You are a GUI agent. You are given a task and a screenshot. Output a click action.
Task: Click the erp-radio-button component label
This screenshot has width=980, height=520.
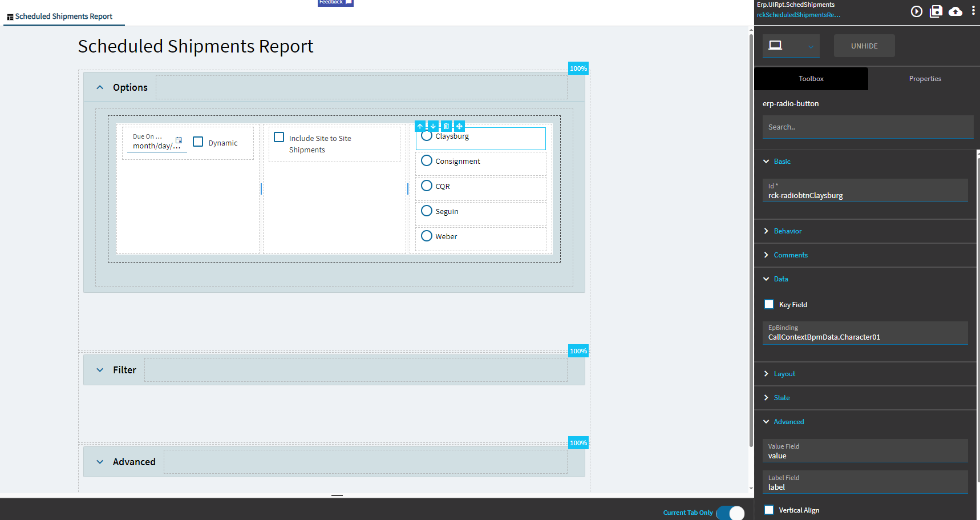(791, 103)
